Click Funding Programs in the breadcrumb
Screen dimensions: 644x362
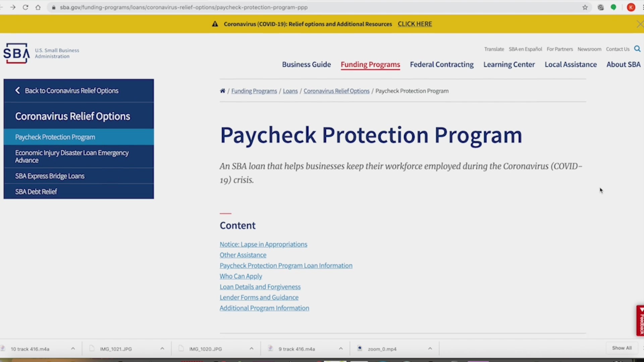point(254,91)
